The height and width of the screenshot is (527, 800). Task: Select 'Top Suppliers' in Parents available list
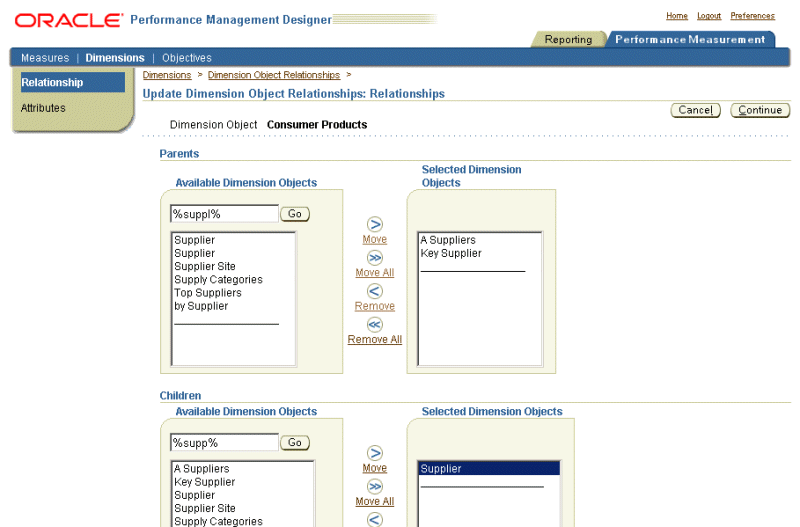click(x=233, y=293)
